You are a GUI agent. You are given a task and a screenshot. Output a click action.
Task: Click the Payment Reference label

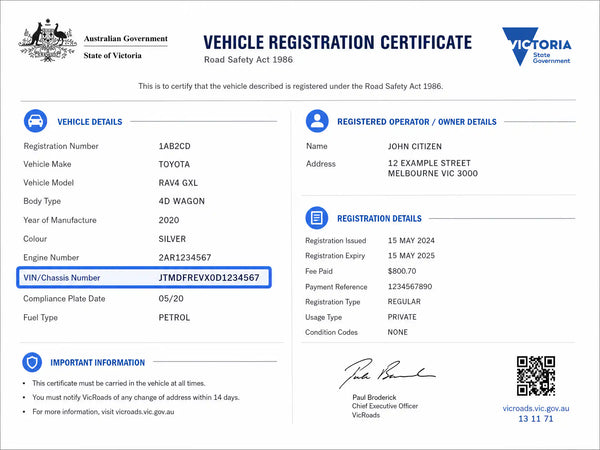pyautogui.click(x=336, y=287)
